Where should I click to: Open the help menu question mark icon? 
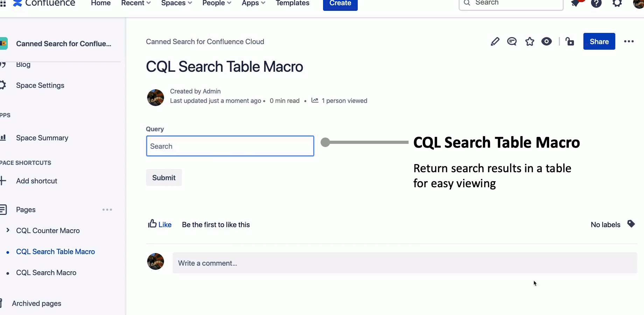point(596,3)
